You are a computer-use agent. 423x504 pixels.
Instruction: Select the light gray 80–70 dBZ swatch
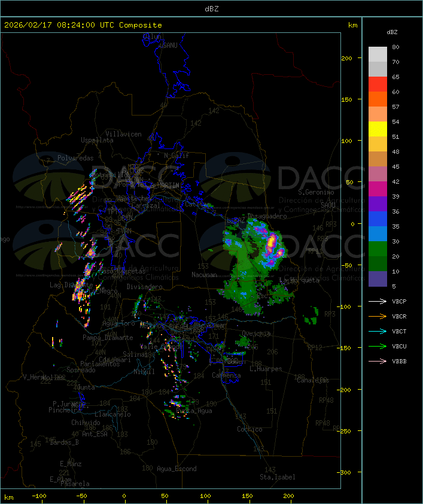(x=378, y=54)
